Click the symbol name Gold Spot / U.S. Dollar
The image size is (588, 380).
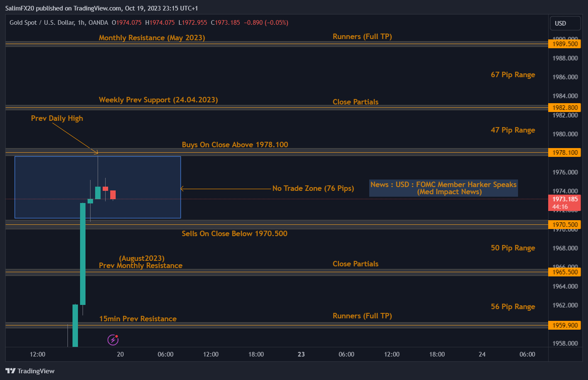(43, 23)
